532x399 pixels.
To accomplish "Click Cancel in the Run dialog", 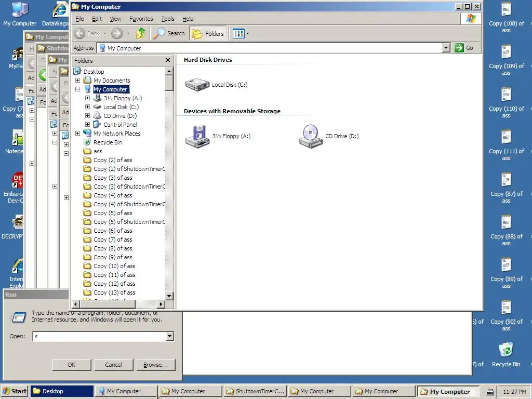I will (114, 365).
